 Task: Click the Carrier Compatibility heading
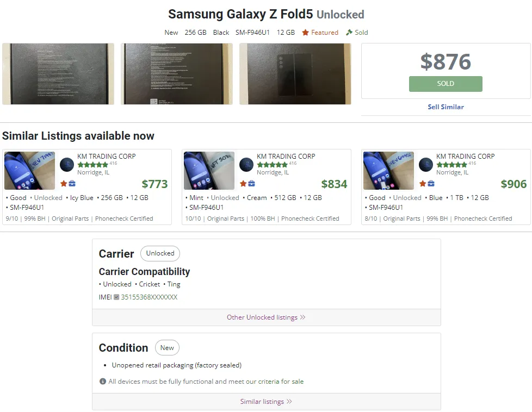144,271
